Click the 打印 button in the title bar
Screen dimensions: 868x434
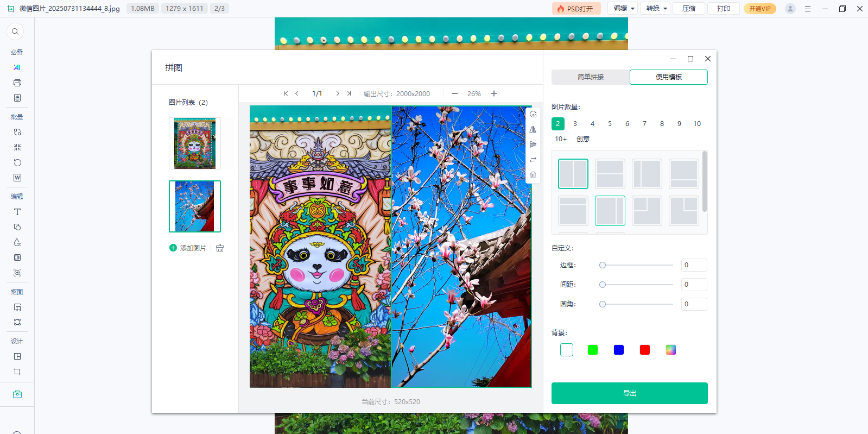[x=724, y=9]
